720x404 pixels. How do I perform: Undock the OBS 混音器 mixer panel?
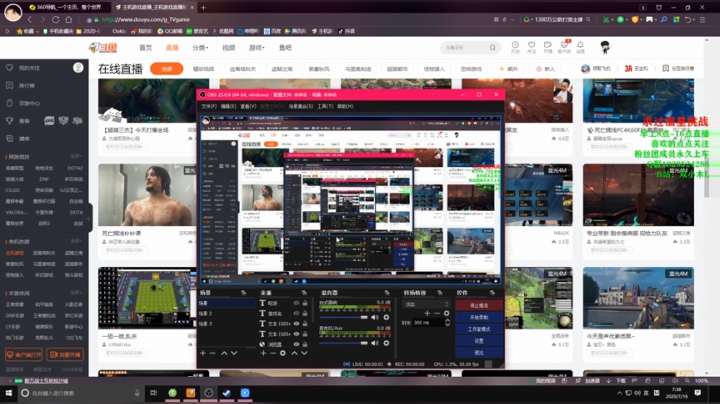[x=387, y=292]
